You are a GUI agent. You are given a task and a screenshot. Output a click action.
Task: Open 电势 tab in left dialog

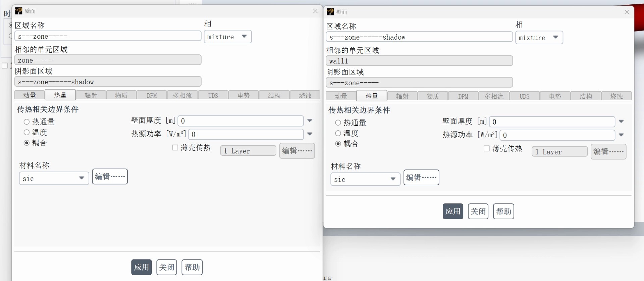click(x=244, y=95)
